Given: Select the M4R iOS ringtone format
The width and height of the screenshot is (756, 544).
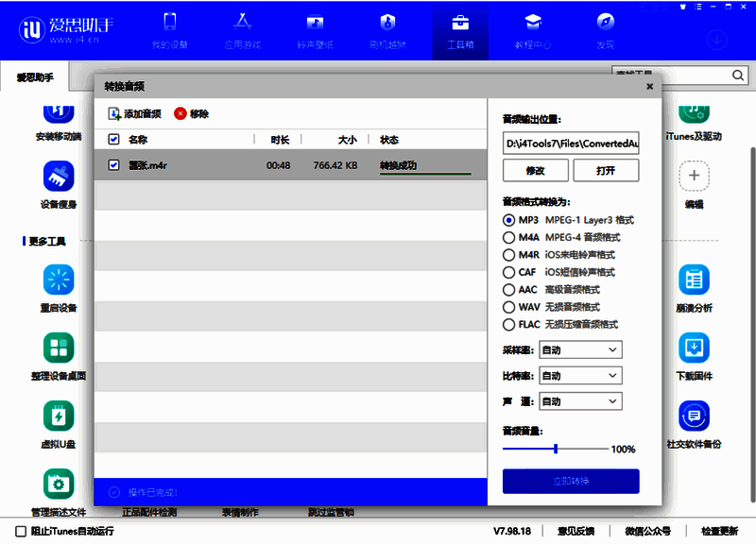Looking at the screenshot, I should pyautogui.click(x=509, y=255).
